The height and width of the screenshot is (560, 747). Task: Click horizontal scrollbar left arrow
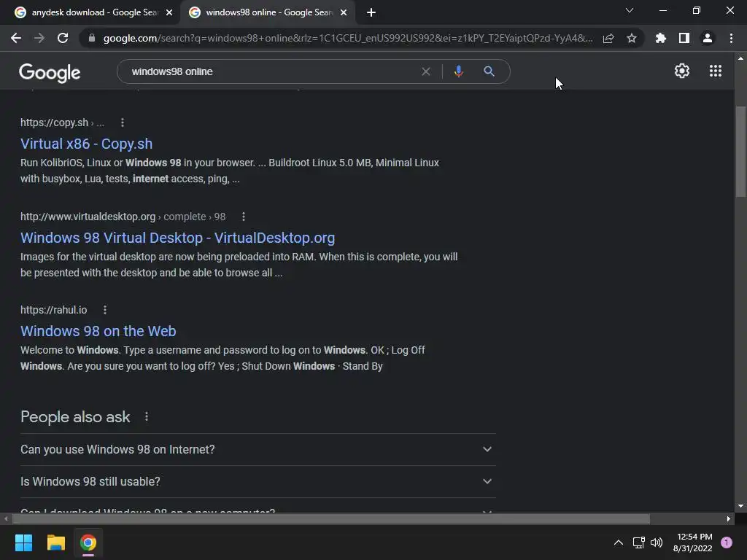(6, 518)
